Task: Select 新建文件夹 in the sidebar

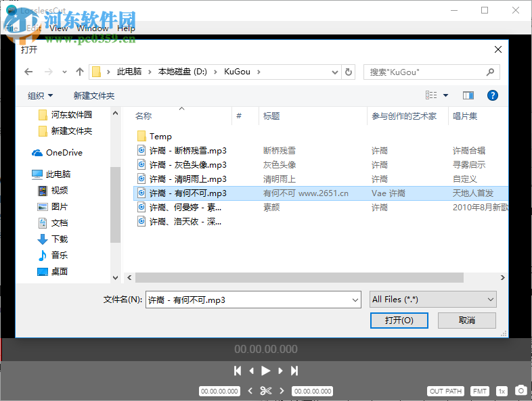Action: pos(65,131)
